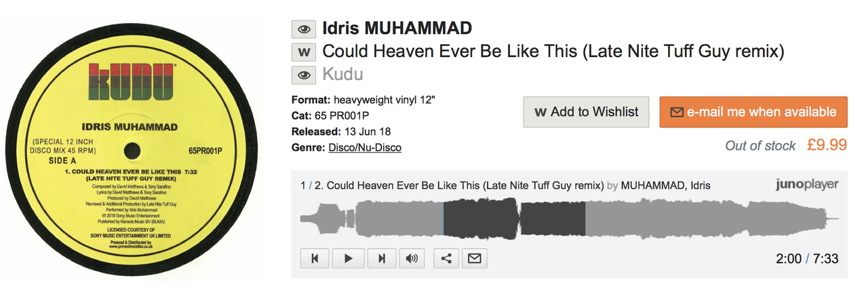Image resolution: width=868 pixels, height=297 pixels.
Task: Email this track using envelope icon
Action: pos(474,258)
